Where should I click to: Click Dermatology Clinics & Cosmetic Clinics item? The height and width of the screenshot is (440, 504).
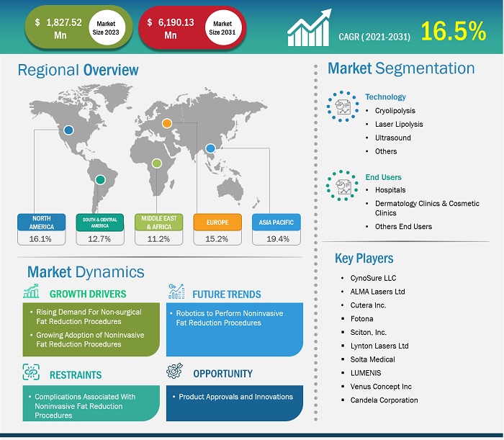pos(427,208)
